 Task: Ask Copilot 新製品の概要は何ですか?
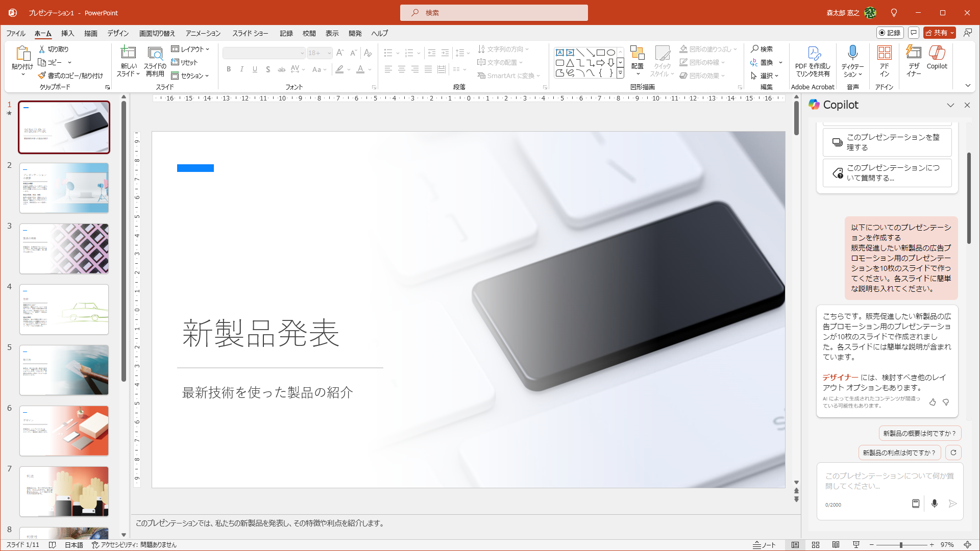919,433
